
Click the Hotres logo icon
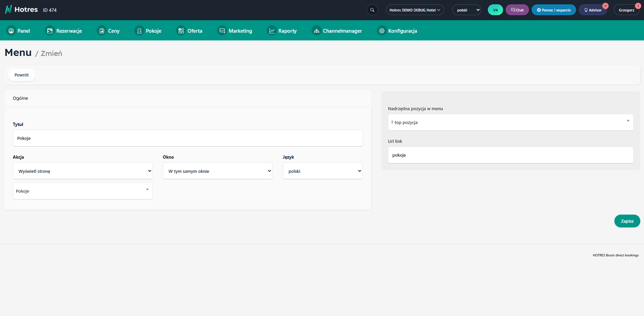pos(8,9)
